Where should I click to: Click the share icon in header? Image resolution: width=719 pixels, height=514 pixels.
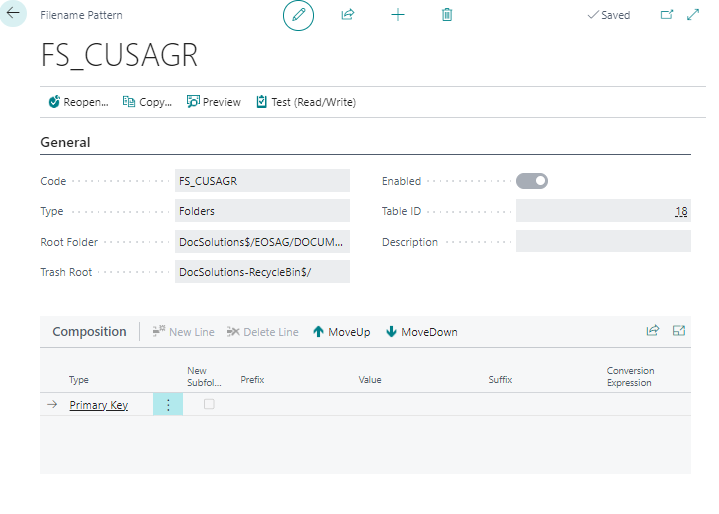(348, 15)
